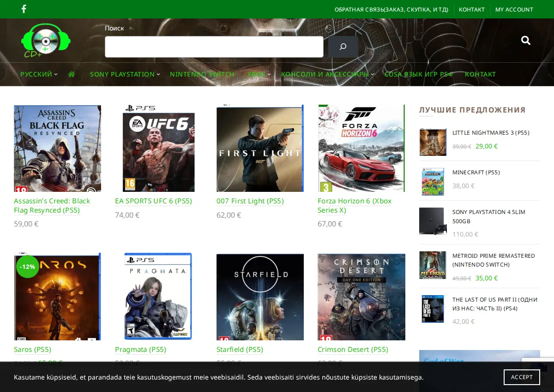
Task: Open the God of War banner image
Action: (480, 371)
